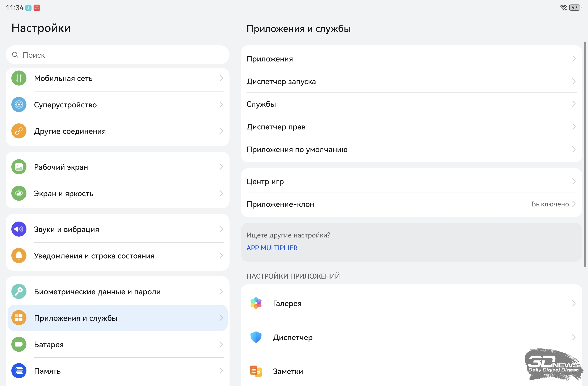
Task: Click the key icon for biometrics and passwords
Action: 19,291
